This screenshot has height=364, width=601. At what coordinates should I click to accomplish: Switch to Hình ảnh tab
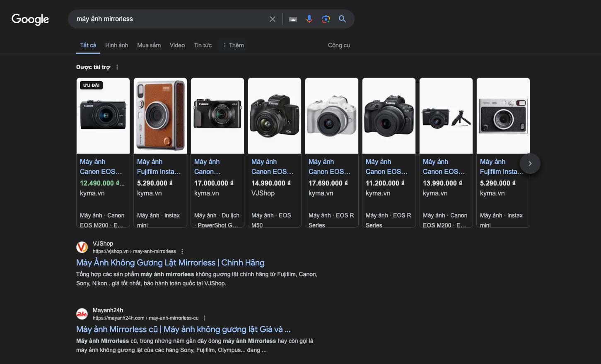point(117,45)
